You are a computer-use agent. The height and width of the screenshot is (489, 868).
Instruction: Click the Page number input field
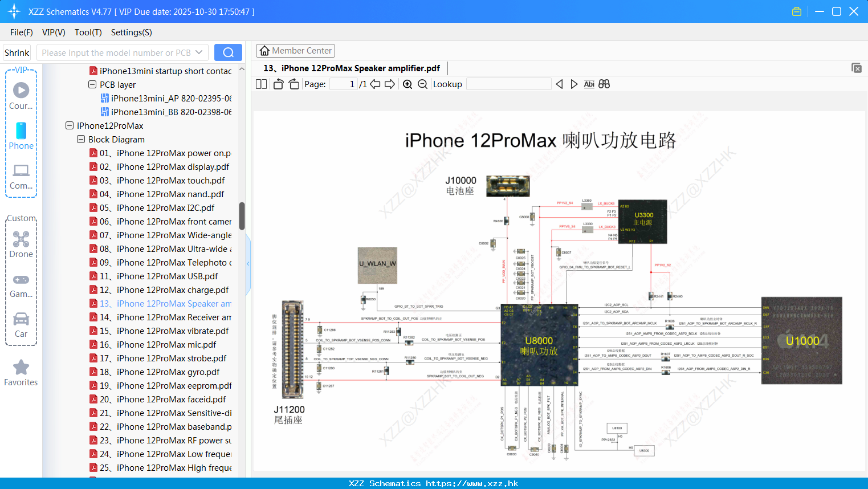pos(343,84)
